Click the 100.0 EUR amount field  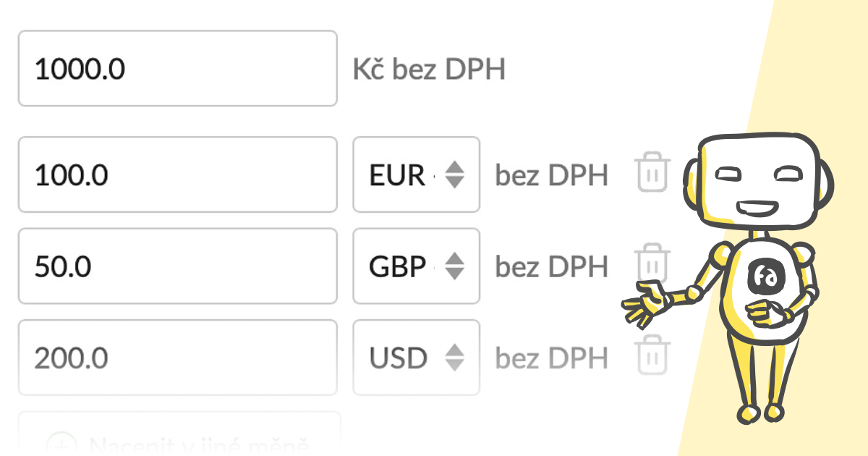177,174
